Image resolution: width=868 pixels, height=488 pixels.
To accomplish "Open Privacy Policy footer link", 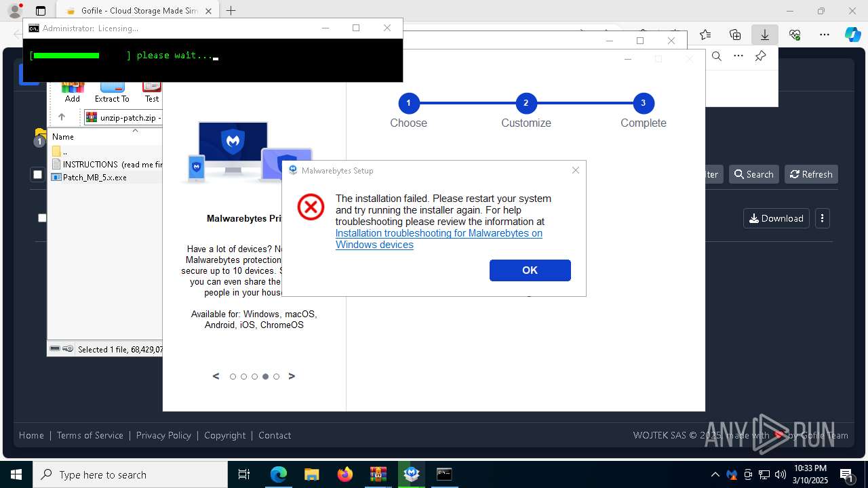I will (163, 435).
